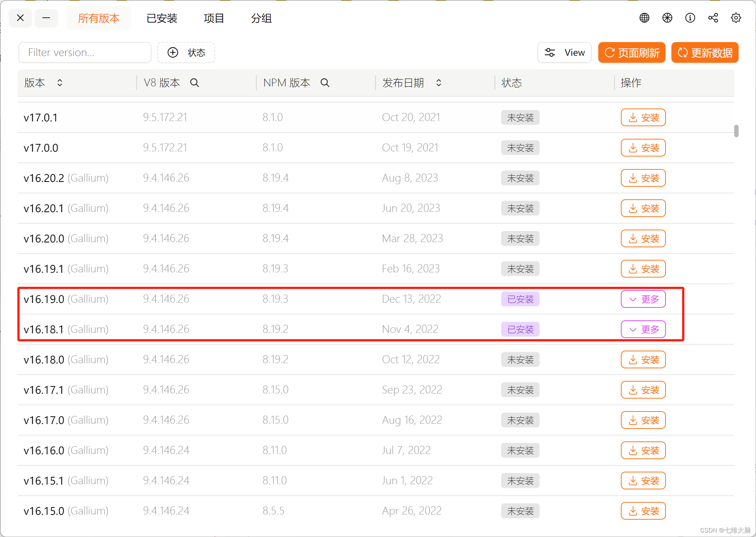Viewport: 756px width, 537px height.
Task: Install version v16.16.0
Action: pos(643,450)
